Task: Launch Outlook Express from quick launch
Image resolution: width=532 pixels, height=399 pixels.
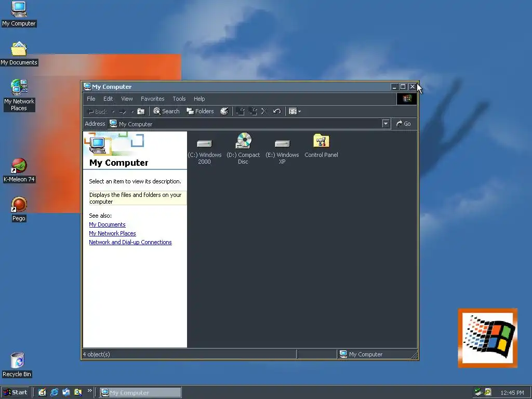Action: [66, 392]
